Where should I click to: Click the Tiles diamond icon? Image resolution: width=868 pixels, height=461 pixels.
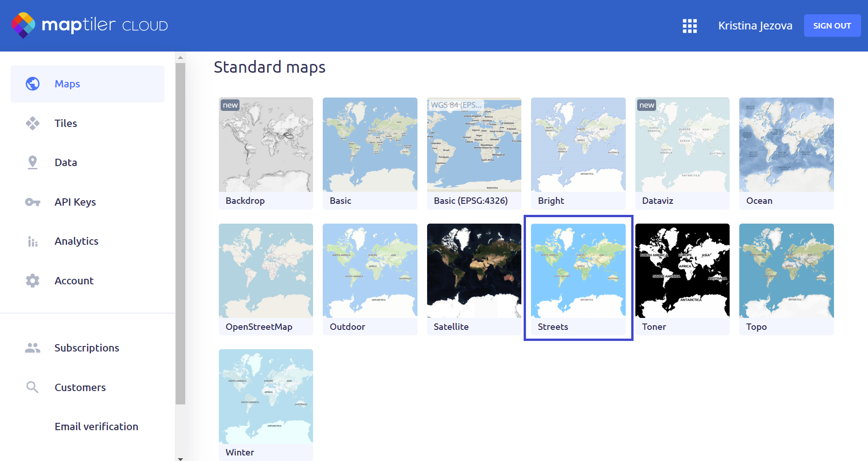tap(33, 123)
